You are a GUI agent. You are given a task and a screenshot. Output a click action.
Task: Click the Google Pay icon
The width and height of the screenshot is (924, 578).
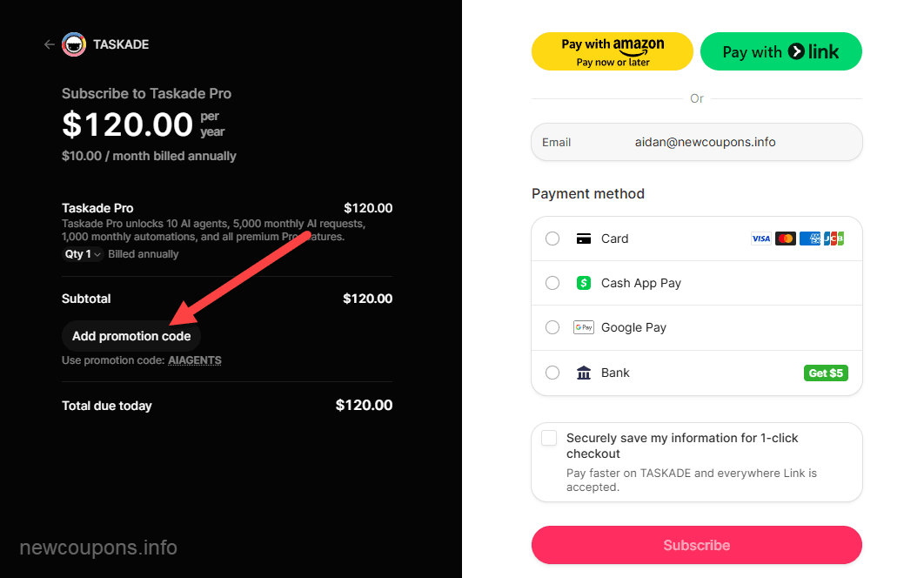[585, 327]
